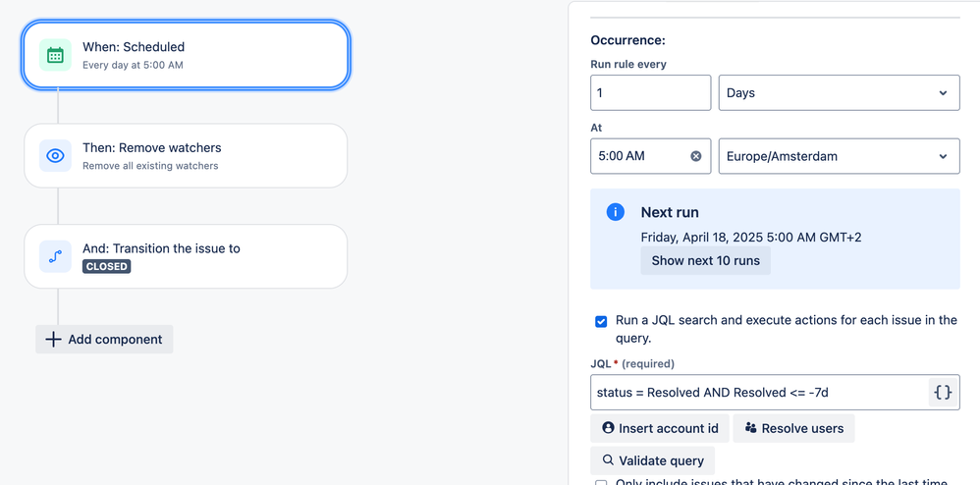The width and height of the screenshot is (980, 485).
Task: Click 'Every day at 5:00 AM' subtitle
Action: click(133, 65)
